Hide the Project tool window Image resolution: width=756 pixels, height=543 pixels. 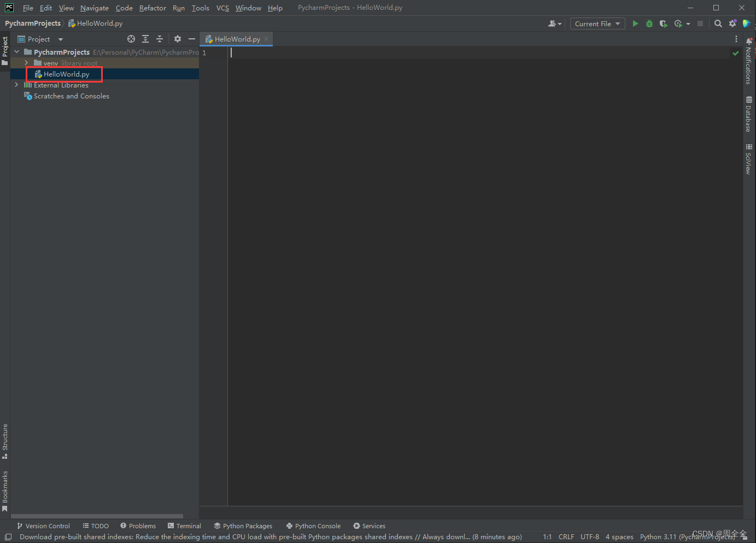point(192,39)
